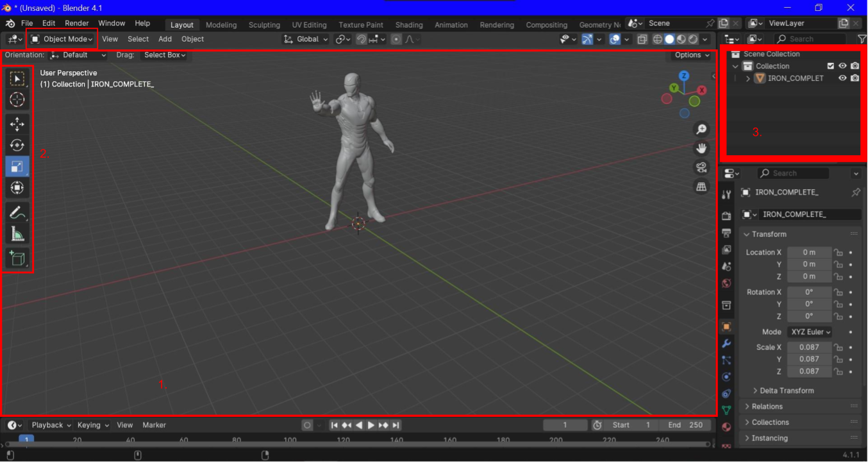Image resolution: width=868 pixels, height=463 pixels.
Task: Open the Physics properties tab
Action: point(726,377)
